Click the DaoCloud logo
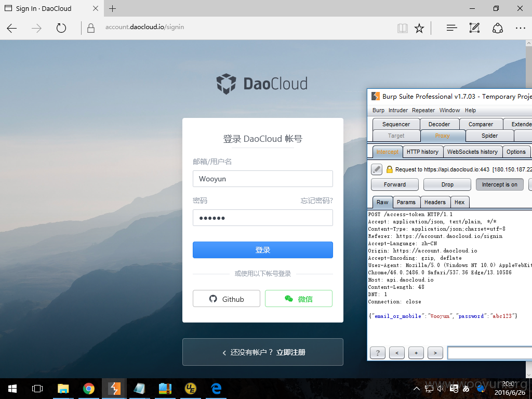Viewport: 532px width, 399px height. pyautogui.click(x=262, y=84)
